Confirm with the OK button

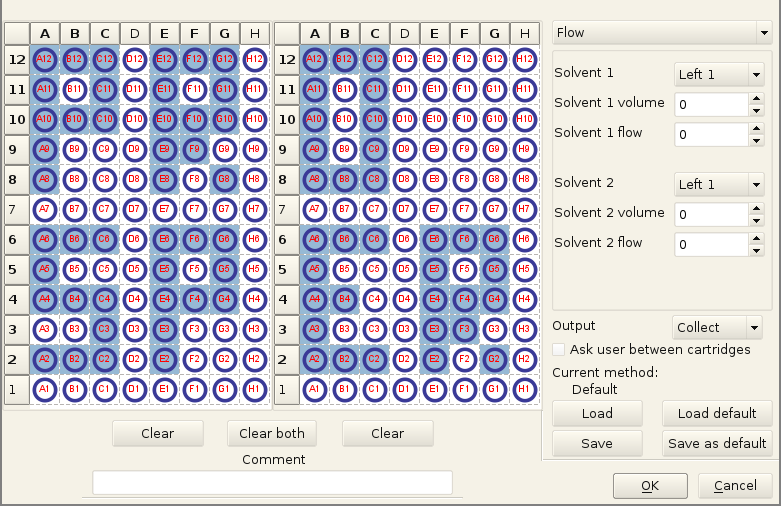651,486
